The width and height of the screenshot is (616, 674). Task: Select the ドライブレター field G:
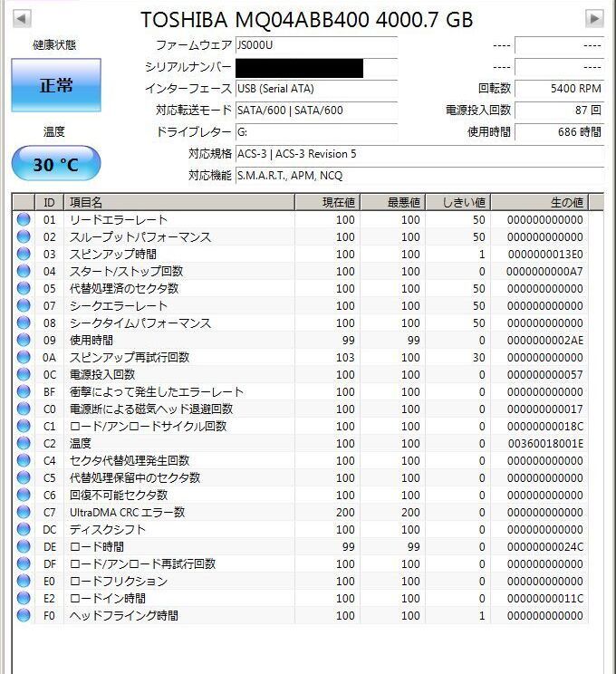316,132
